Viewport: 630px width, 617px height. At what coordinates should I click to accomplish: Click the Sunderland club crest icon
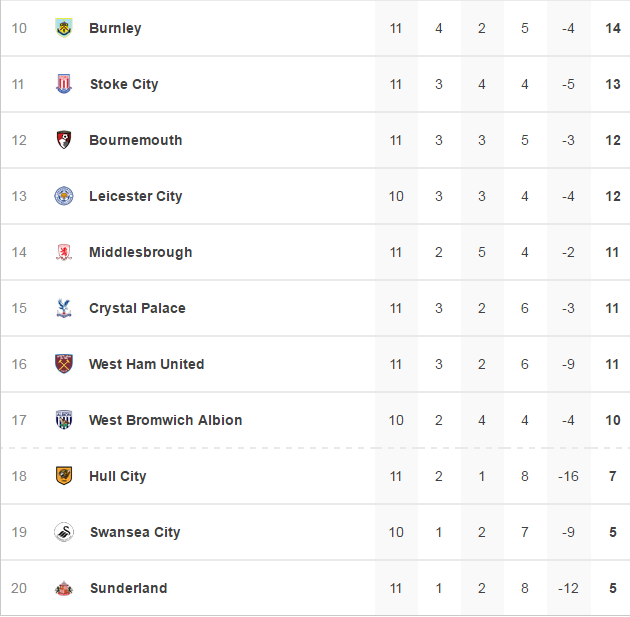[64, 588]
